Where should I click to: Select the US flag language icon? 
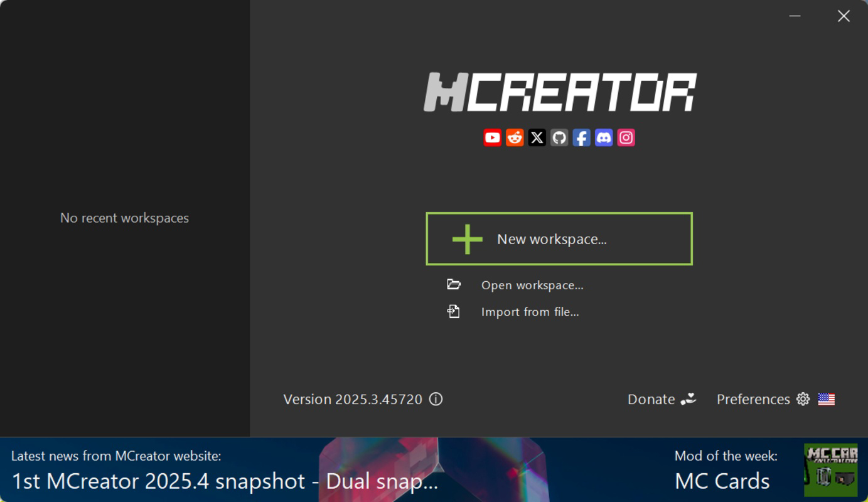pos(826,399)
